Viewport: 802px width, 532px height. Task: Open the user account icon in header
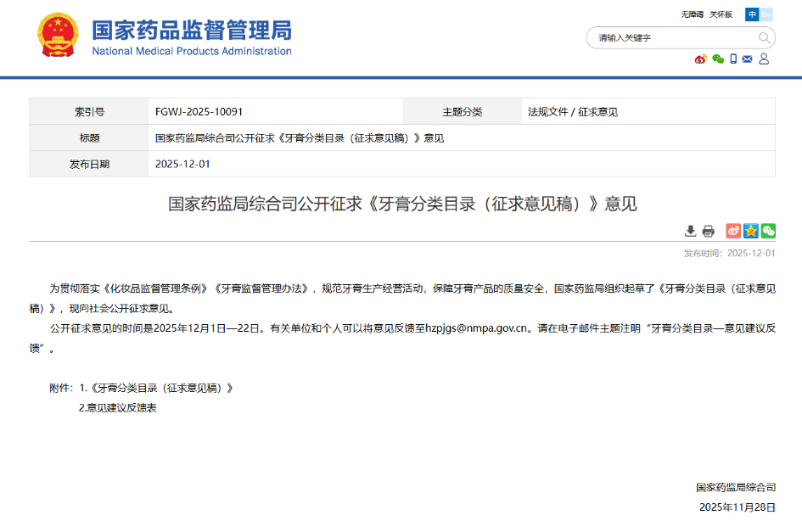[x=764, y=59]
